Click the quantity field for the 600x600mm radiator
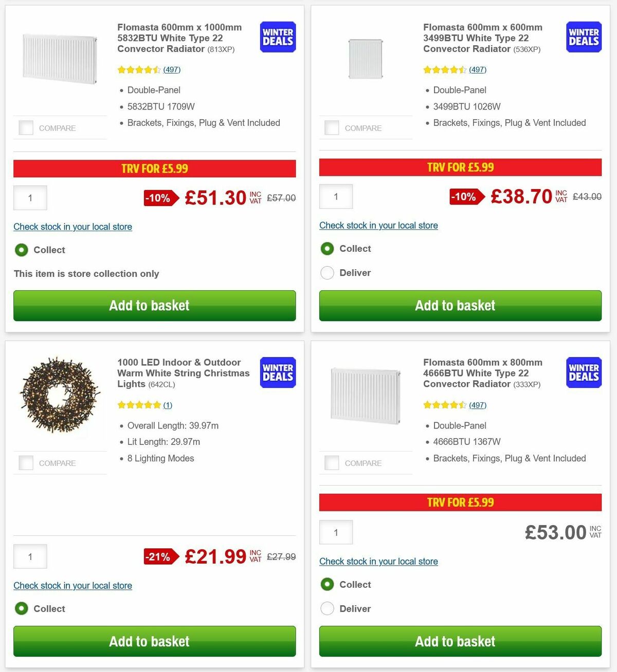Image resolution: width=617 pixels, height=672 pixels. tap(336, 196)
